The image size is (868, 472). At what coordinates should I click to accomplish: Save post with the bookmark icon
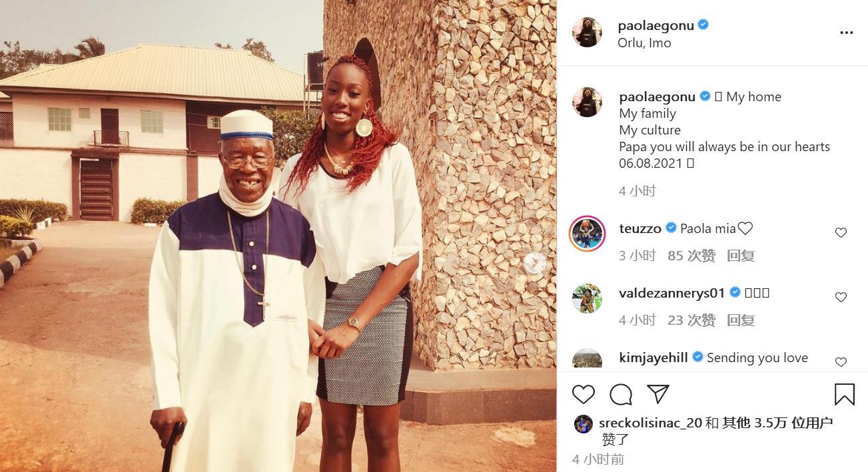tap(844, 394)
